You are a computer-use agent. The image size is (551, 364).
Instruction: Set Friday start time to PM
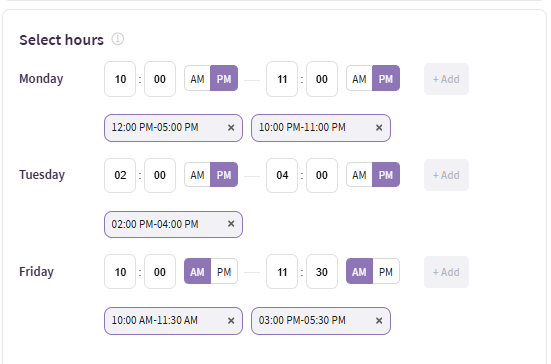tap(224, 272)
